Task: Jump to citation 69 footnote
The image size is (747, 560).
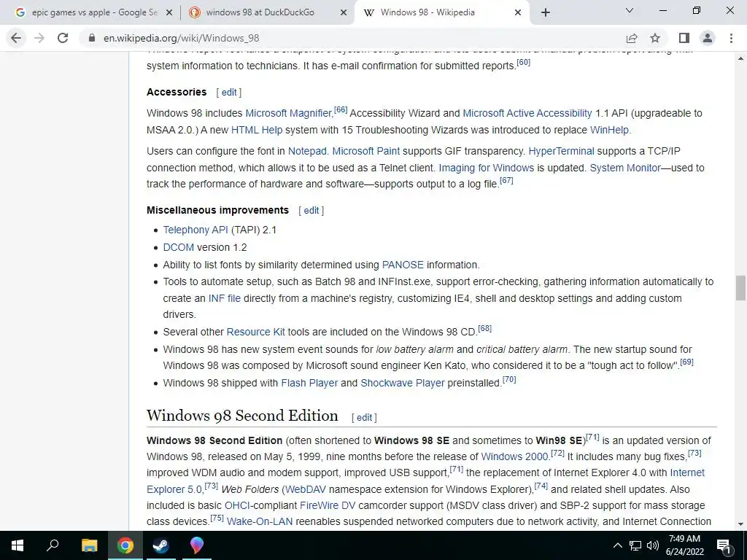Action: 686,362
